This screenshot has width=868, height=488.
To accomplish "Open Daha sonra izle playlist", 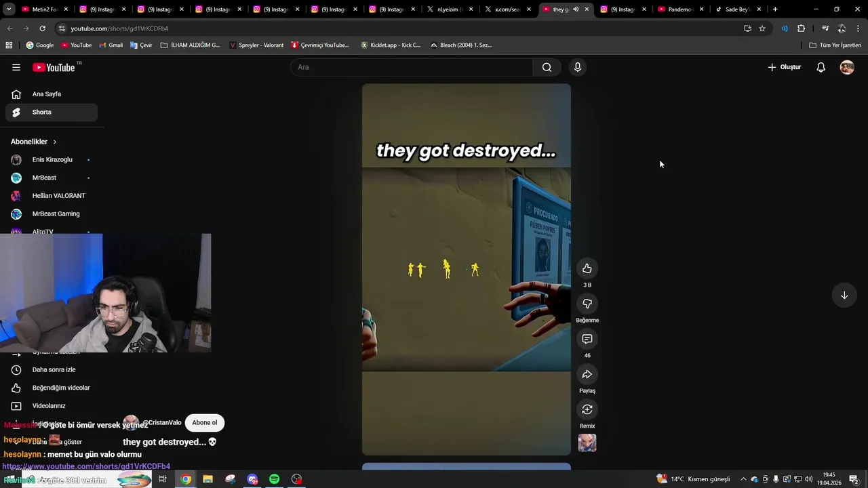I will [52, 369].
